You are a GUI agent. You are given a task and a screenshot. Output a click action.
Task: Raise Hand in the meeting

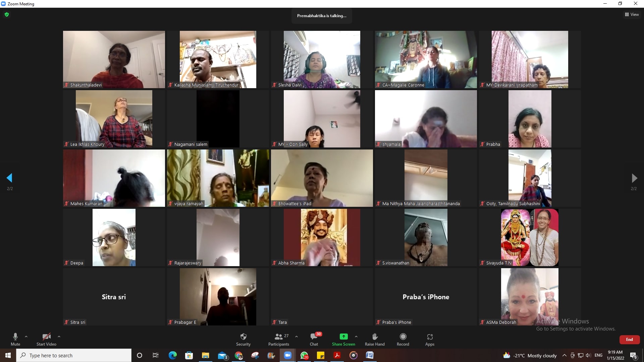coord(375,337)
